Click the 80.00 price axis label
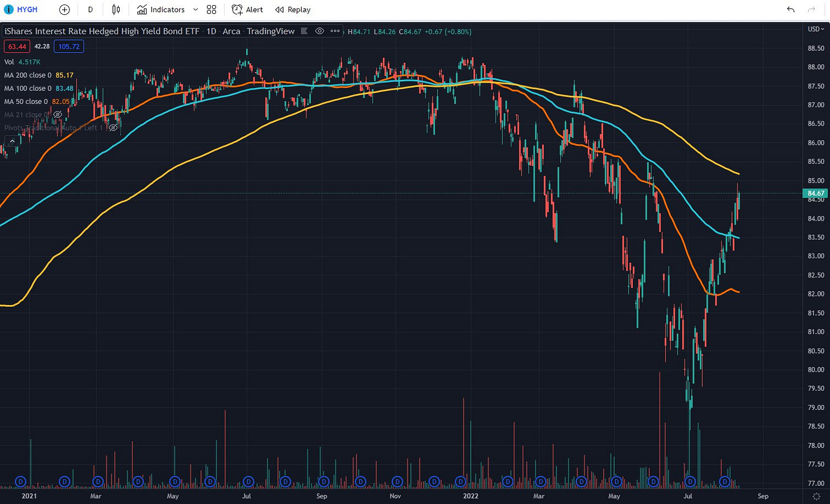The width and height of the screenshot is (830, 504). pos(816,369)
